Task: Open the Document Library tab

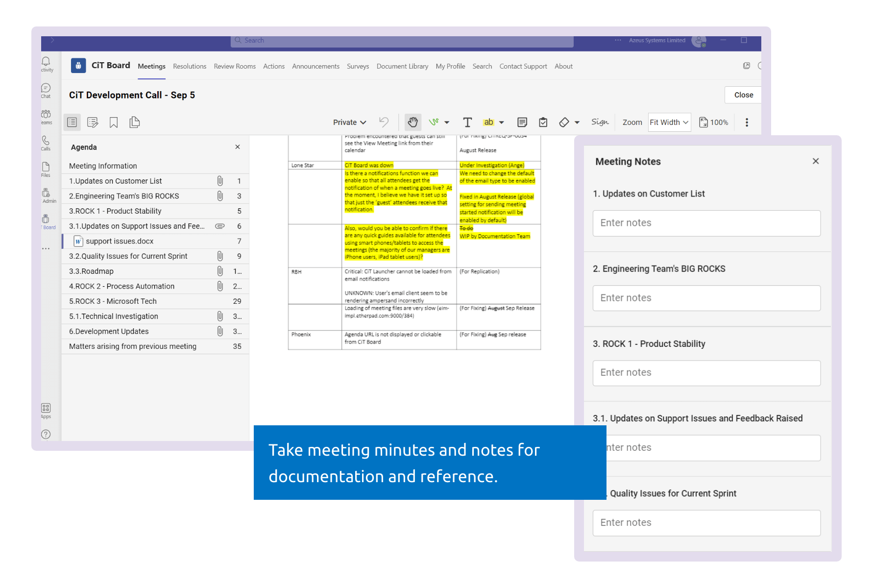Action: point(402,66)
